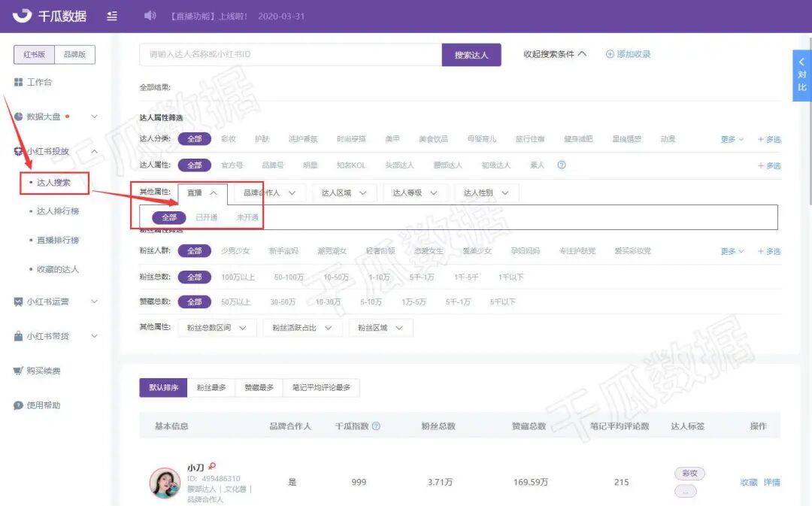Screen dimensions: 812x506
Task: Select 已开通 live stream filter
Action: point(207,217)
